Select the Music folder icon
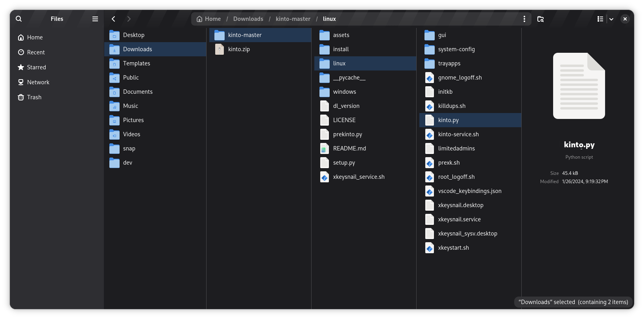Screen dimensions: 644x319 (114, 106)
